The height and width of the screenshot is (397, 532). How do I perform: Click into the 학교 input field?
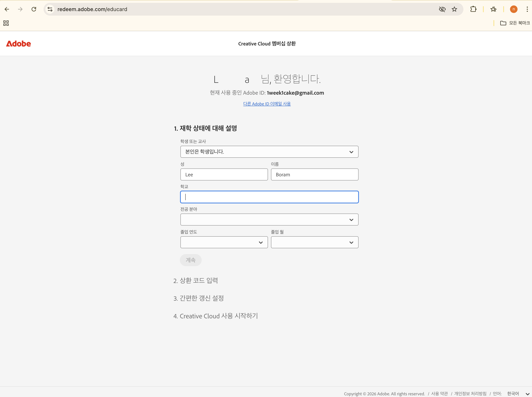[x=269, y=197]
